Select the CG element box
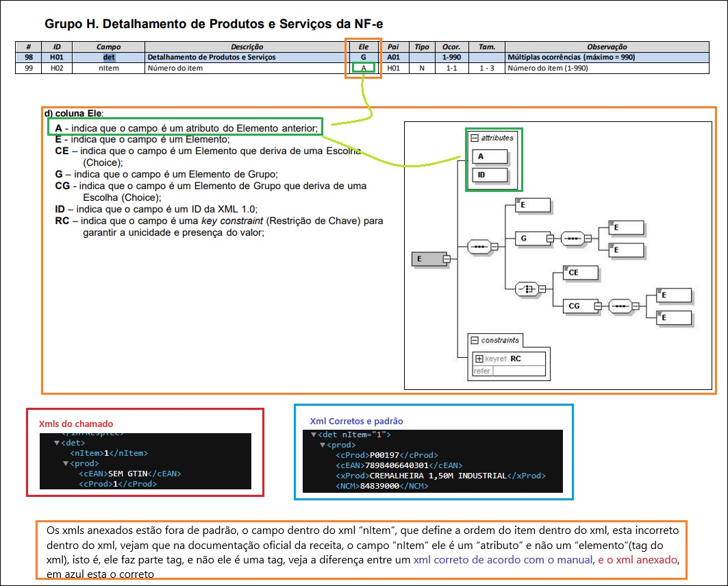 [579, 306]
